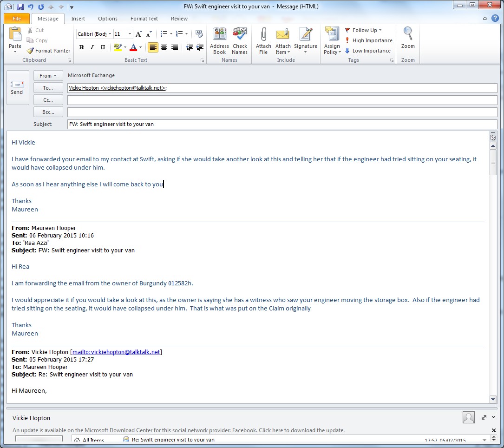Set Align Text Right
Viewport: 504px width, 448px height.
pos(175,47)
